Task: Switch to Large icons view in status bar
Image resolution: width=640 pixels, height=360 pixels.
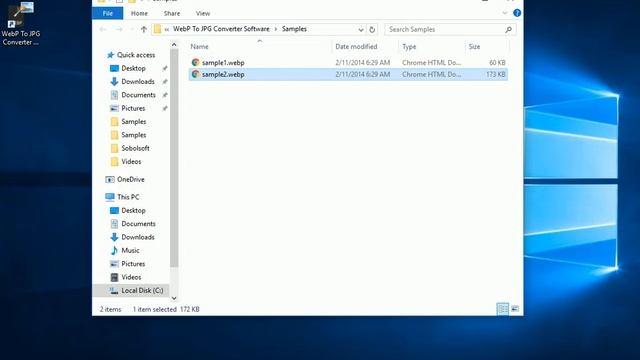Action: pos(515,309)
